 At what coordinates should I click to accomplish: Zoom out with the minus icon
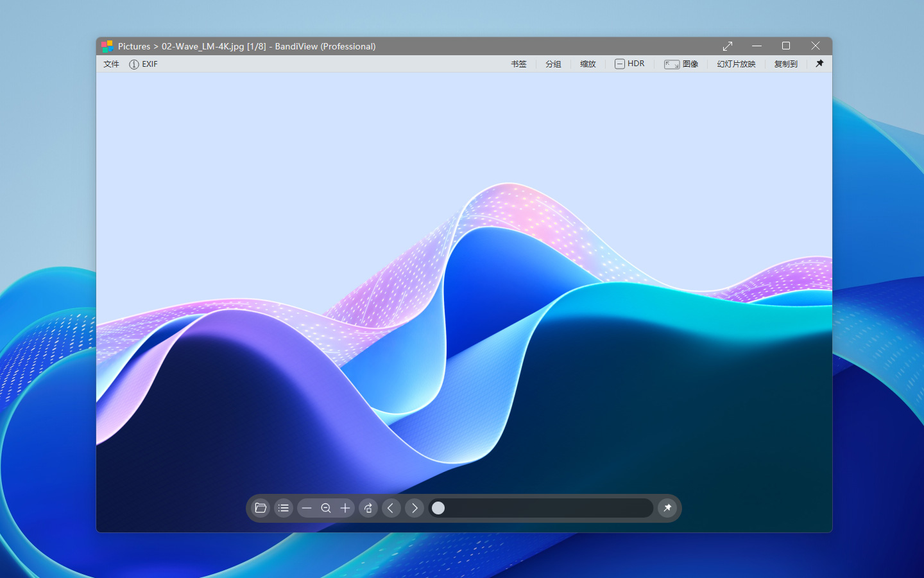(307, 508)
